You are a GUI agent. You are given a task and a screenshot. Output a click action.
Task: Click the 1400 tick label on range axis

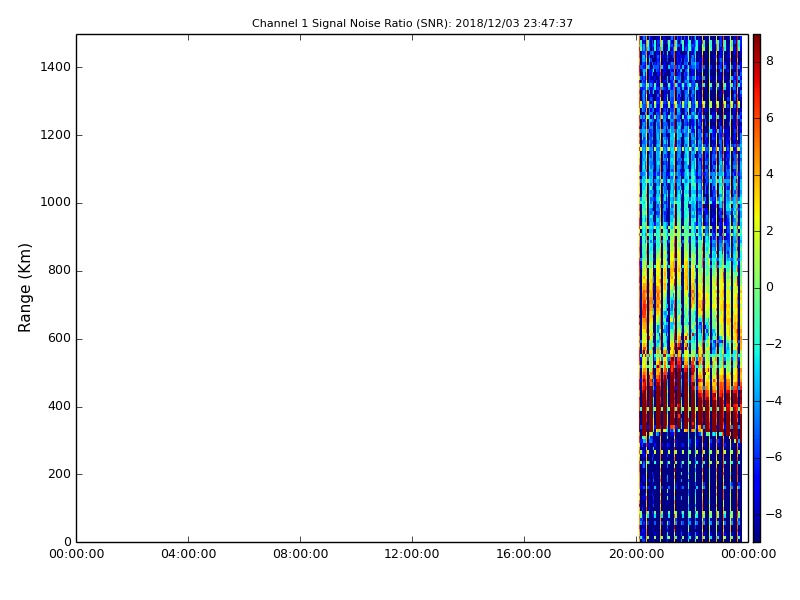(56, 67)
